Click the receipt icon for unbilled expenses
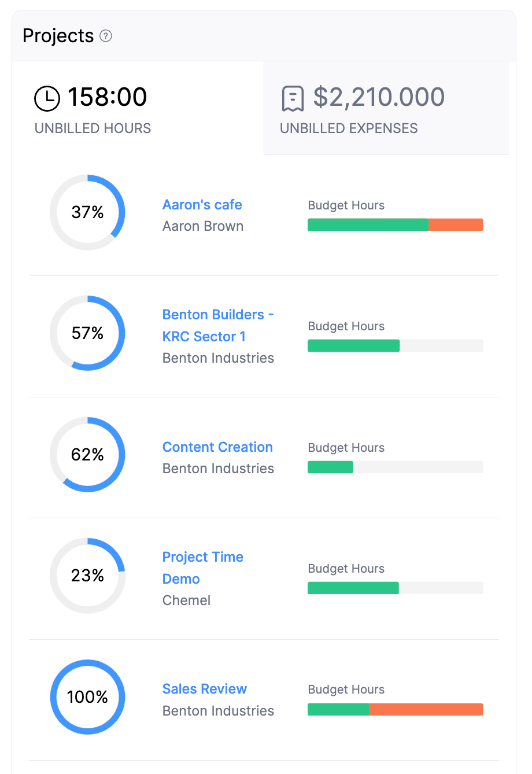Image resolution: width=532 pixels, height=774 pixels. pyautogui.click(x=293, y=98)
